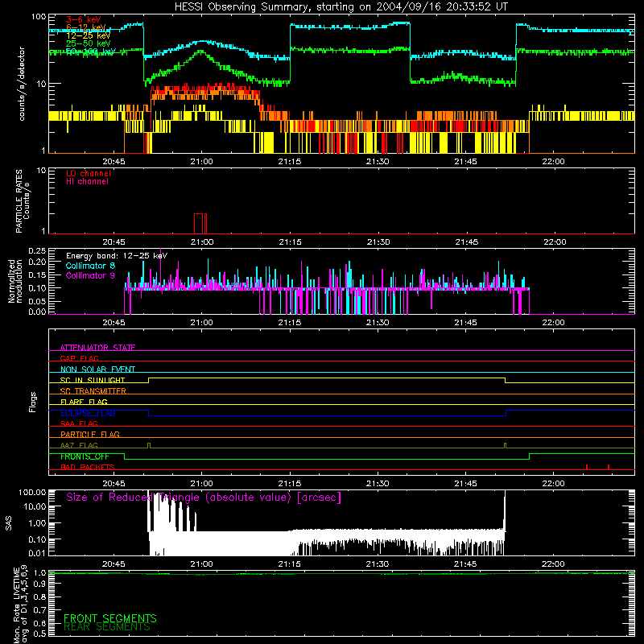The width and height of the screenshot is (644, 644).
Task: Click the vertical "Flags" axis title
Action: (32, 402)
